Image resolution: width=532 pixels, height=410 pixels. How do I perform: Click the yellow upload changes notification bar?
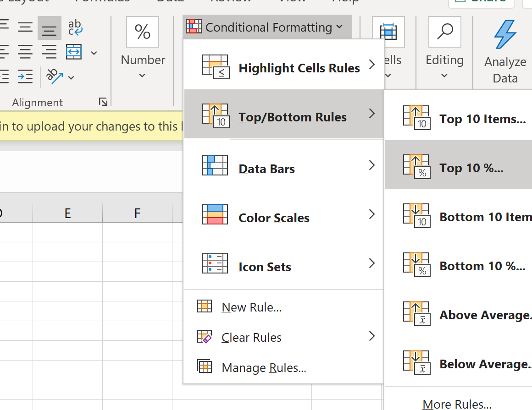pos(91,126)
